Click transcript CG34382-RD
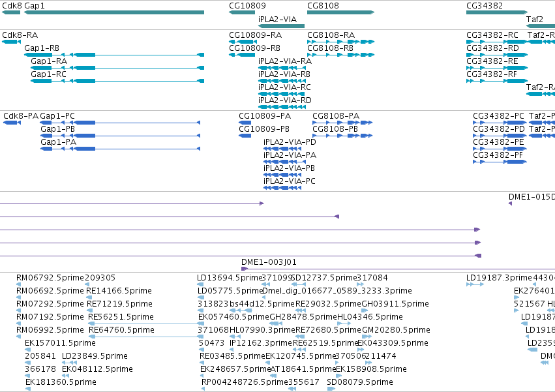Viewport: 555px width, 392px height. click(x=492, y=48)
